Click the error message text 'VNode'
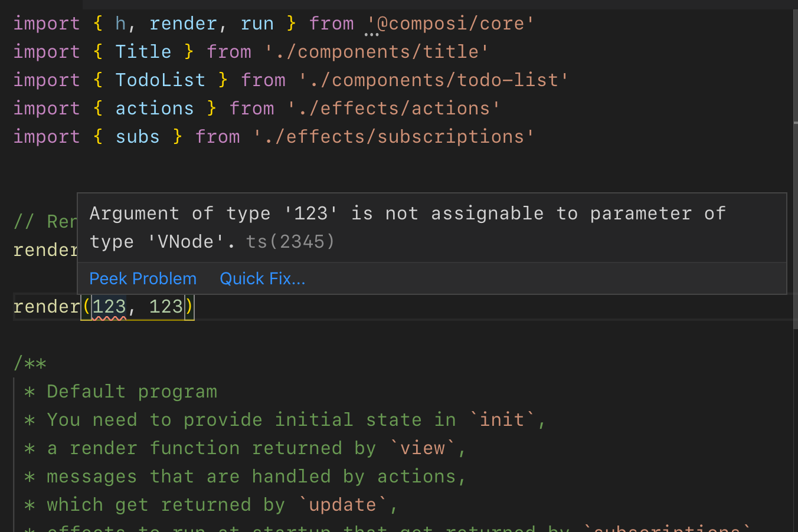Viewport: 798px width, 532px height. coord(186,242)
